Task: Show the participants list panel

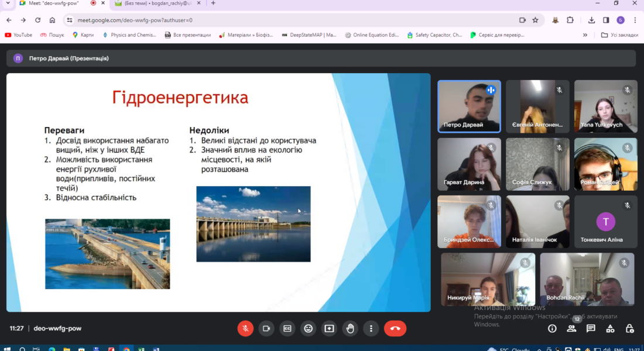Action: click(571, 329)
